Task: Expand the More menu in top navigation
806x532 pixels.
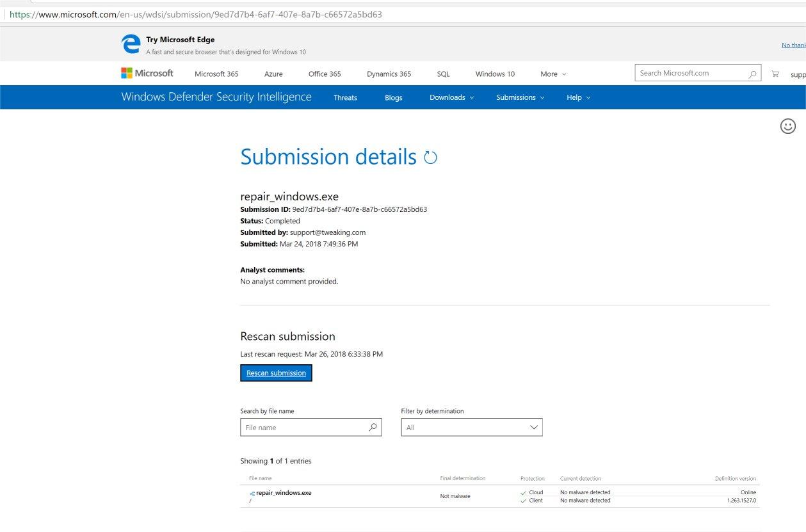Action: [x=553, y=74]
